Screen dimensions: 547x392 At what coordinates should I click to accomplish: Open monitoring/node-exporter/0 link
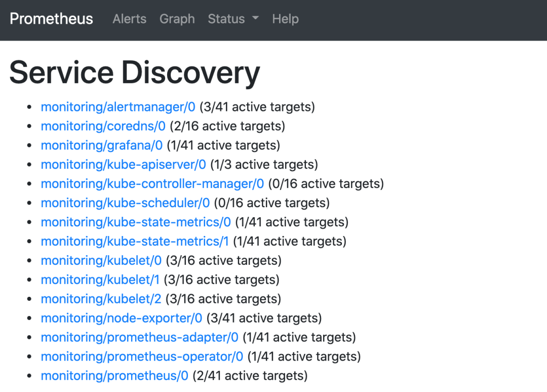(122, 318)
